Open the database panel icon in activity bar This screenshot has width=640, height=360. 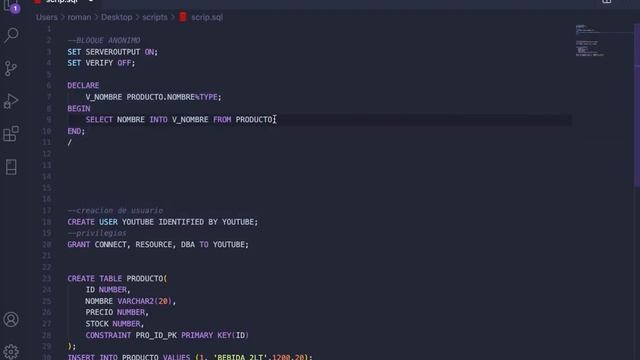click(11, 167)
